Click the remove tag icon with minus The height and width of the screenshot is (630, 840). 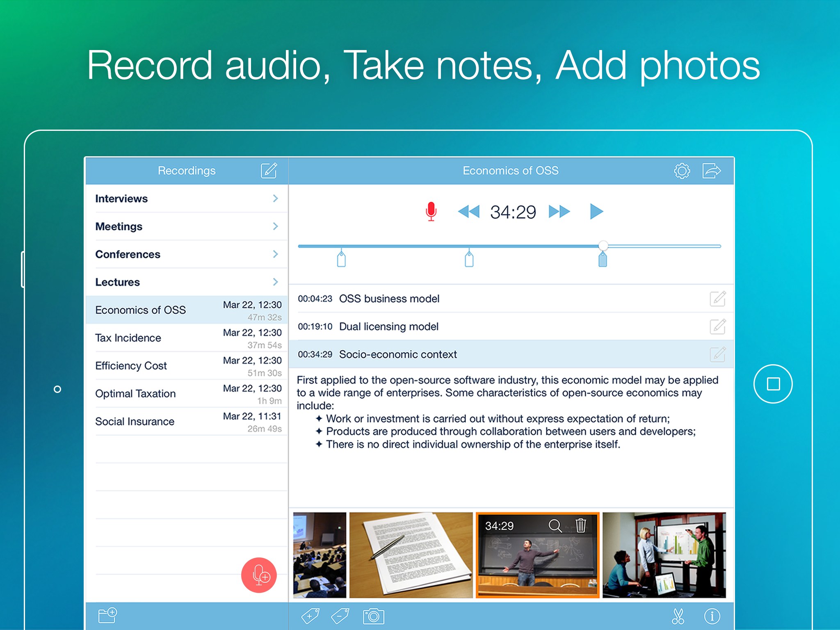pyautogui.click(x=340, y=616)
